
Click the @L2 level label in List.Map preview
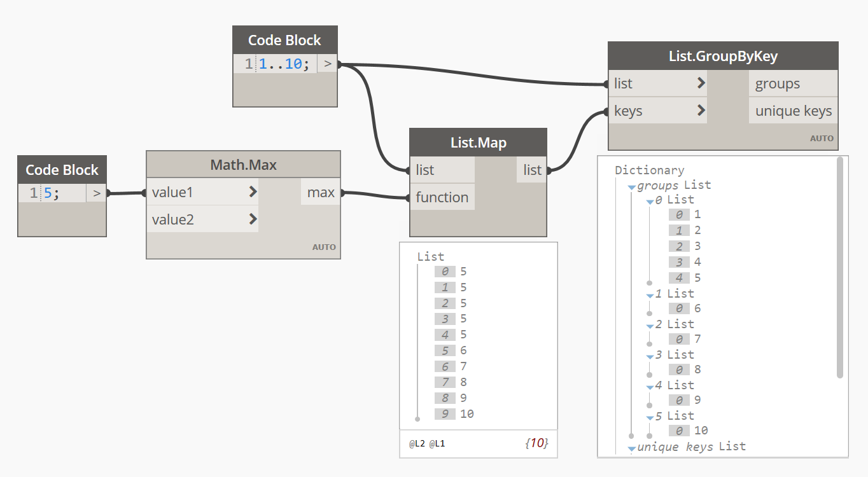(417, 443)
